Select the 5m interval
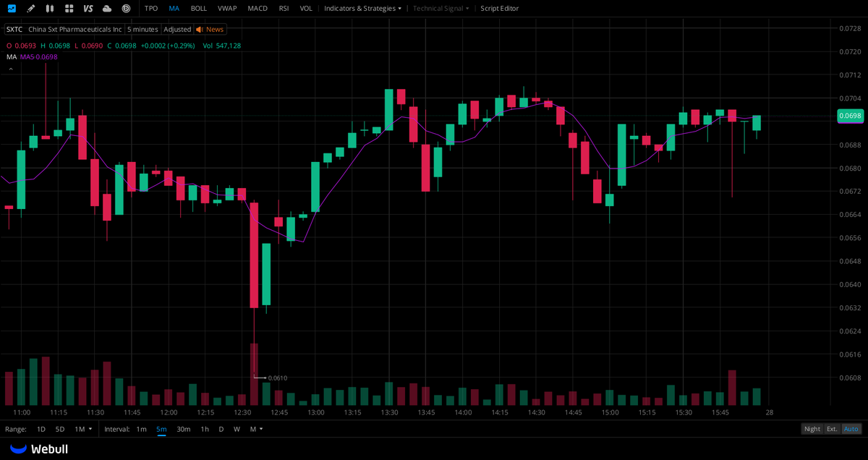868x460 pixels. click(161, 429)
